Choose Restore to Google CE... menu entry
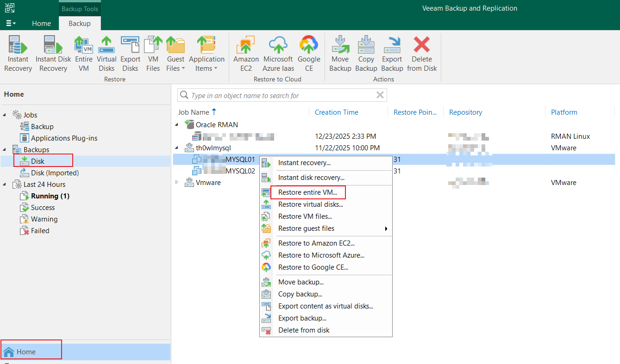 pyautogui.click(x=326, y=267)
